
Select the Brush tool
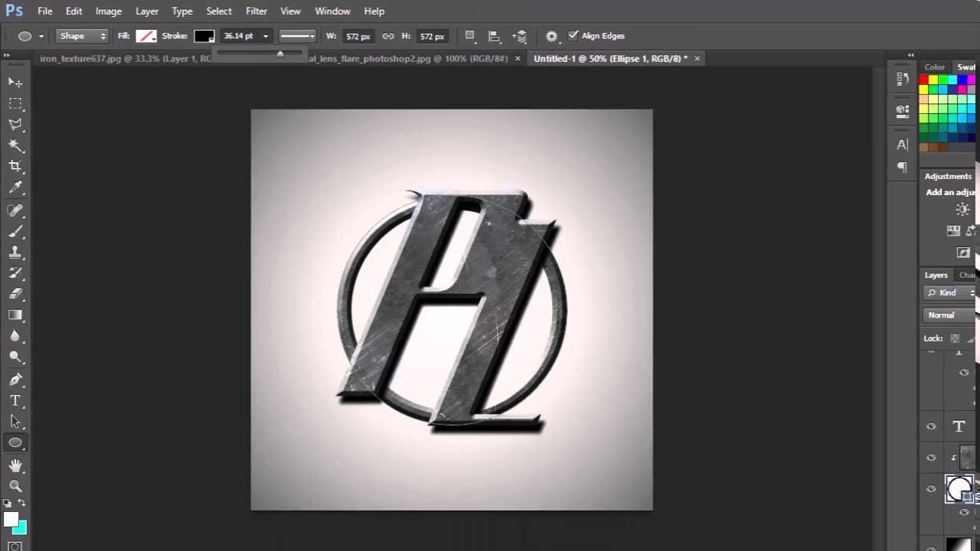click(x=15, y=232)
